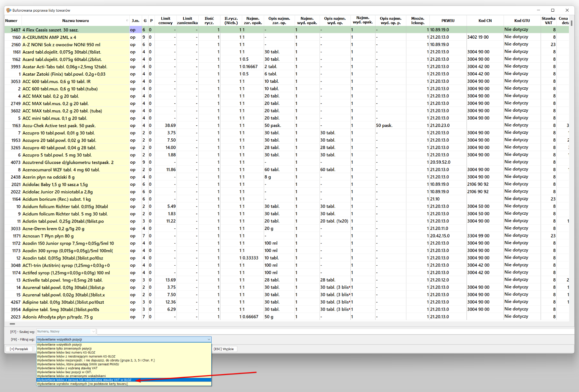The width and height of the screenshot is (579, 392).
Task: Maximize the Buforowana poprawa listy towarów window
Action: pos(553,10)
